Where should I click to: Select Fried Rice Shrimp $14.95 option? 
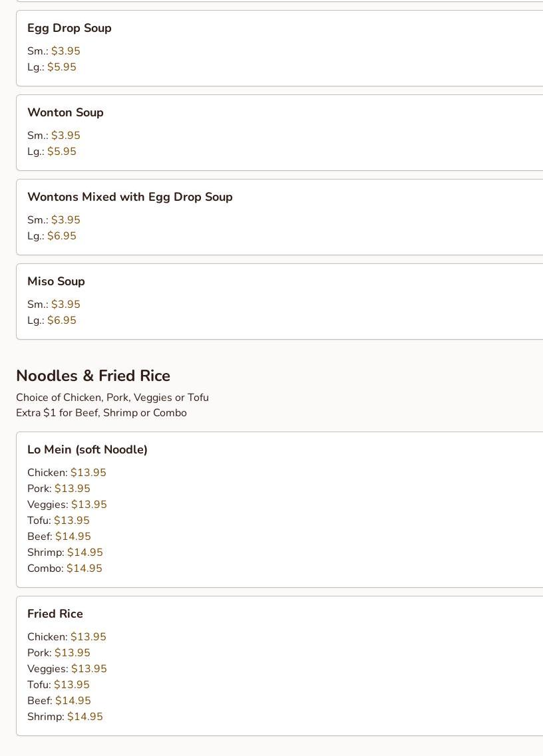85,717
